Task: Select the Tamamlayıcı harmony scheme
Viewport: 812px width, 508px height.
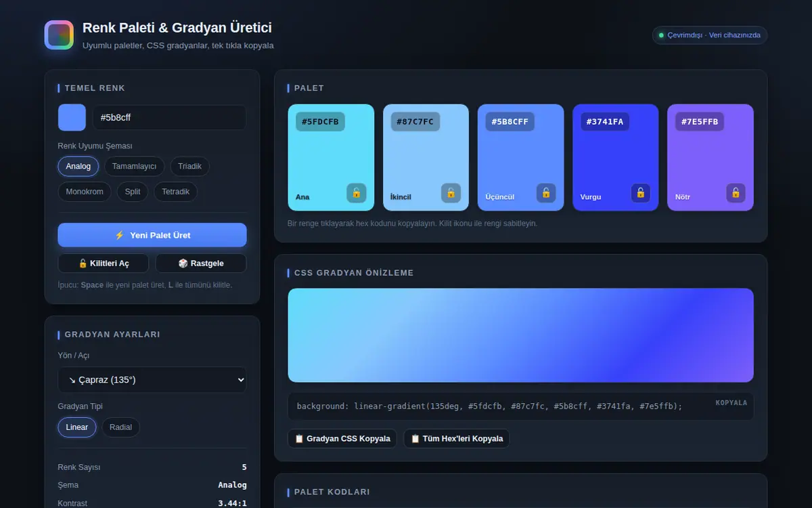Action: point(134,167)
